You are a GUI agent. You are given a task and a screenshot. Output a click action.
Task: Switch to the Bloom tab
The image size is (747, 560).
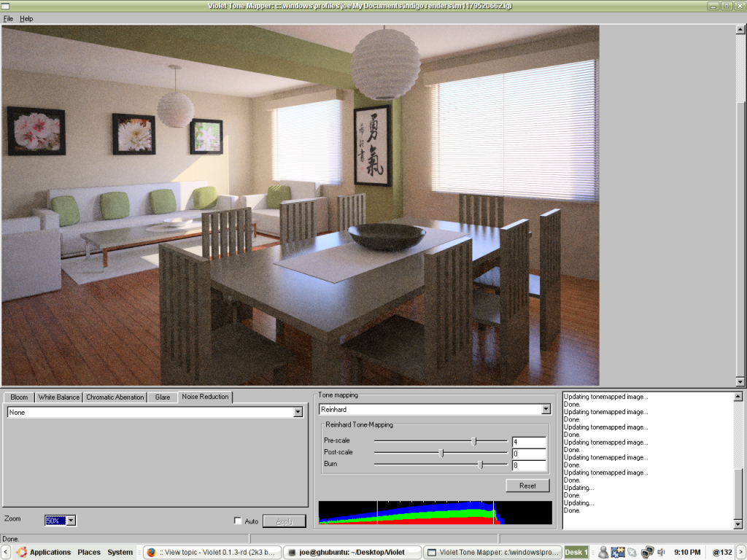pos(19,397)
